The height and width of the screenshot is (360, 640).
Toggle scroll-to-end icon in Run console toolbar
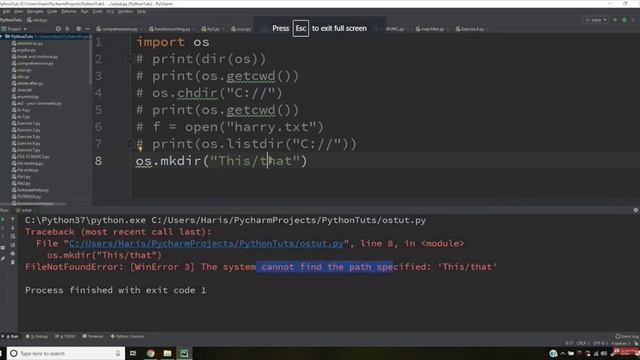[13, 245]
